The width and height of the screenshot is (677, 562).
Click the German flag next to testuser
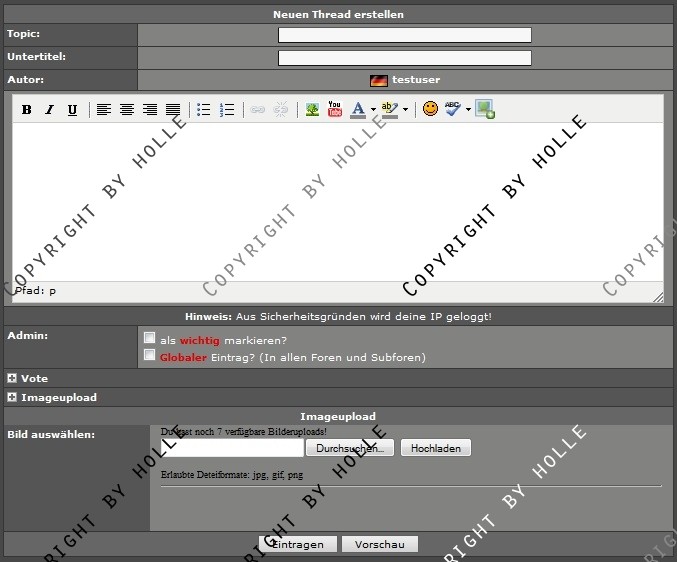pos(379,80)
